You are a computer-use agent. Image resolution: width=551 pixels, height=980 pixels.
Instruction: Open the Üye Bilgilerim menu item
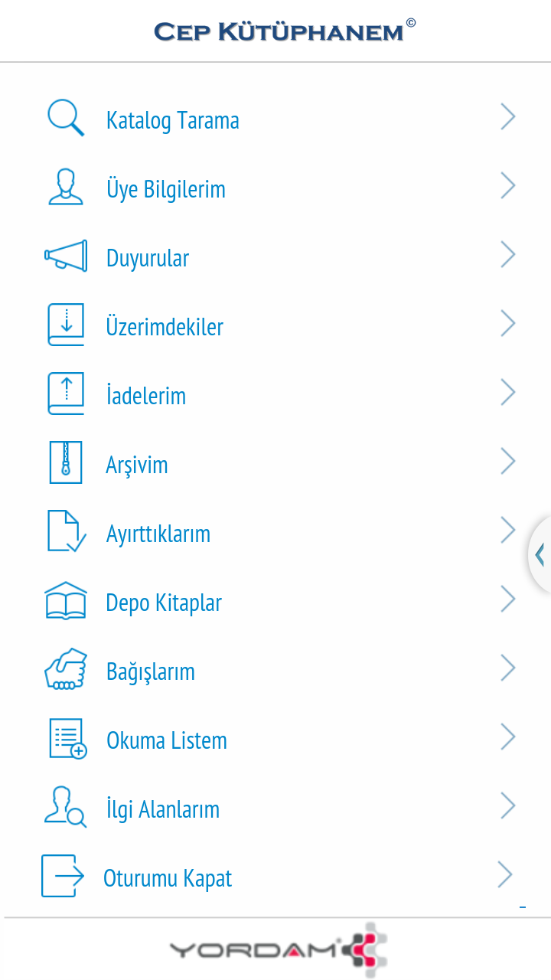(x=166, y=189)
